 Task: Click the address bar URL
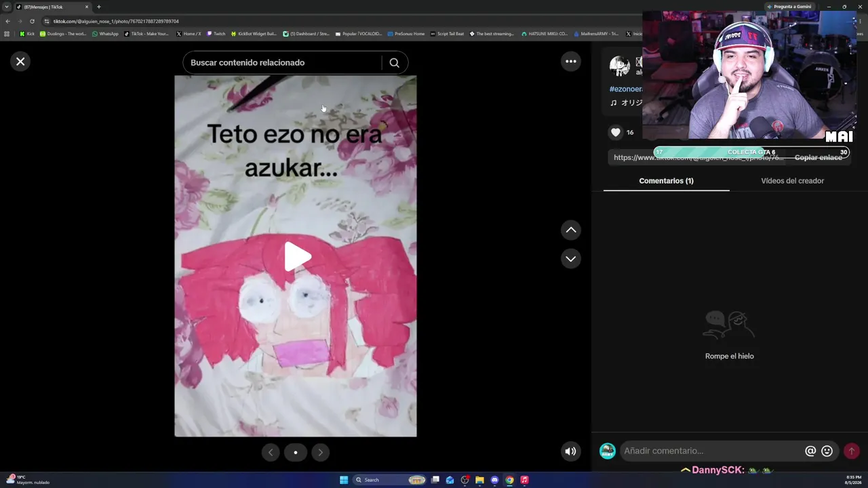tap(116, 21)
